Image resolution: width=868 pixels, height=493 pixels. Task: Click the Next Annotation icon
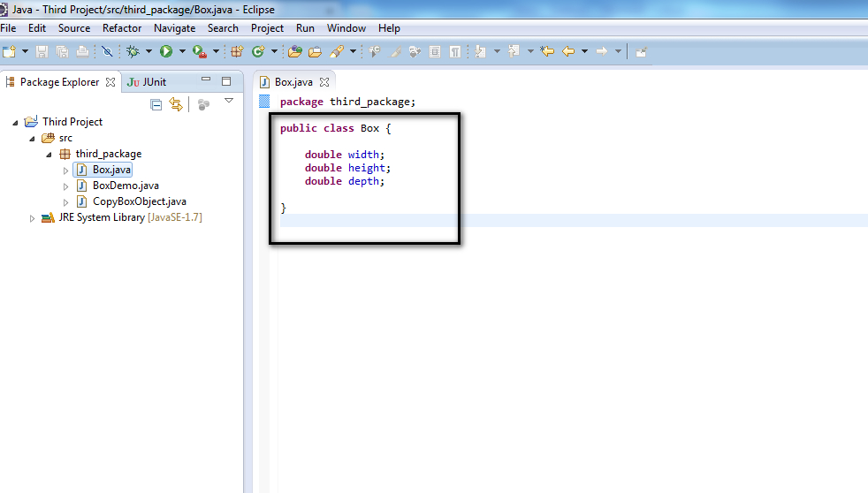480,51
